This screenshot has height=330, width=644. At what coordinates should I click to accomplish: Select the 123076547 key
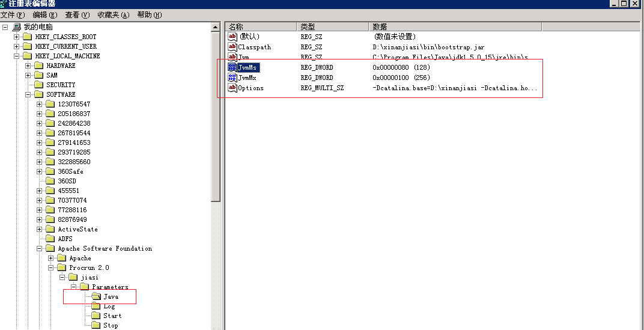click(74, 104)
